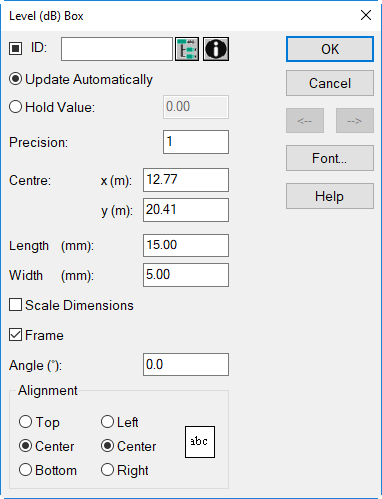
Task: Choose Bottom vertical alignment
Action: (48, 470)
